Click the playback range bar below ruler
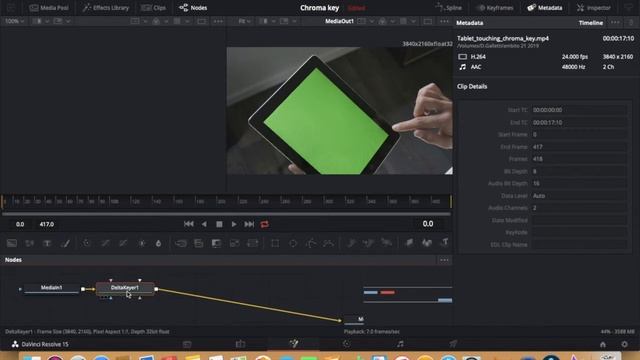The width and height of the screenshot is (640, 360). [227, 213]
